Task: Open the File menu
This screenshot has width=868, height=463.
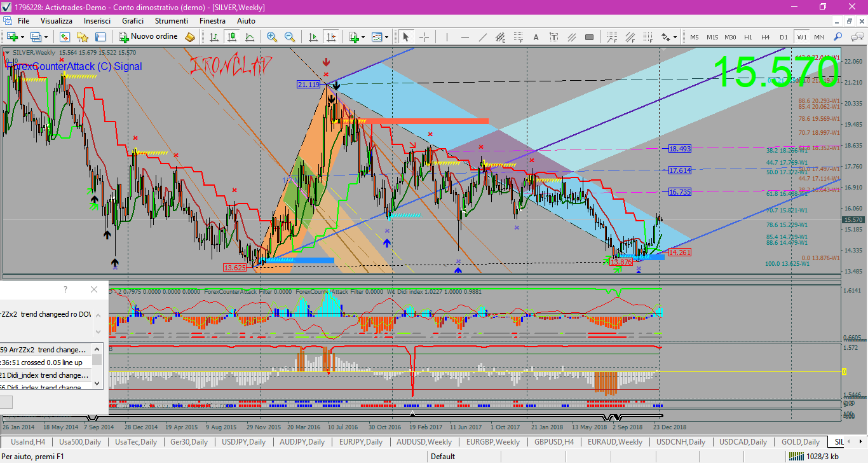Action: [24, 21]
